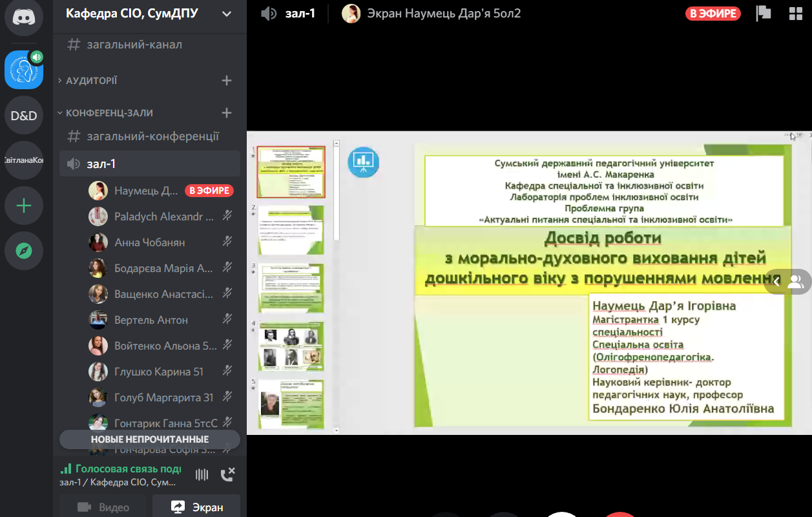Open the grid layout icon at top right
The height and width of the screenshot is (517, 812).
795,14
